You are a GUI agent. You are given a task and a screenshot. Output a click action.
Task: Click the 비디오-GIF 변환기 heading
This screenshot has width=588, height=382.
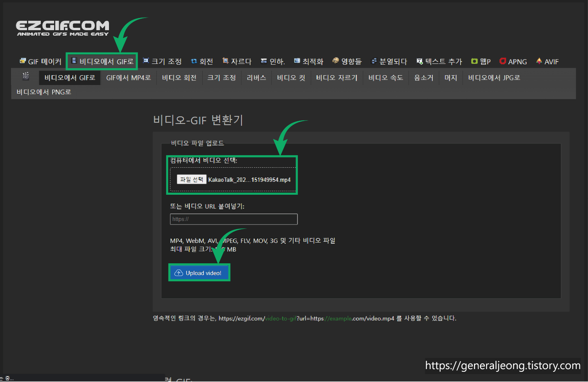[198, 120]
